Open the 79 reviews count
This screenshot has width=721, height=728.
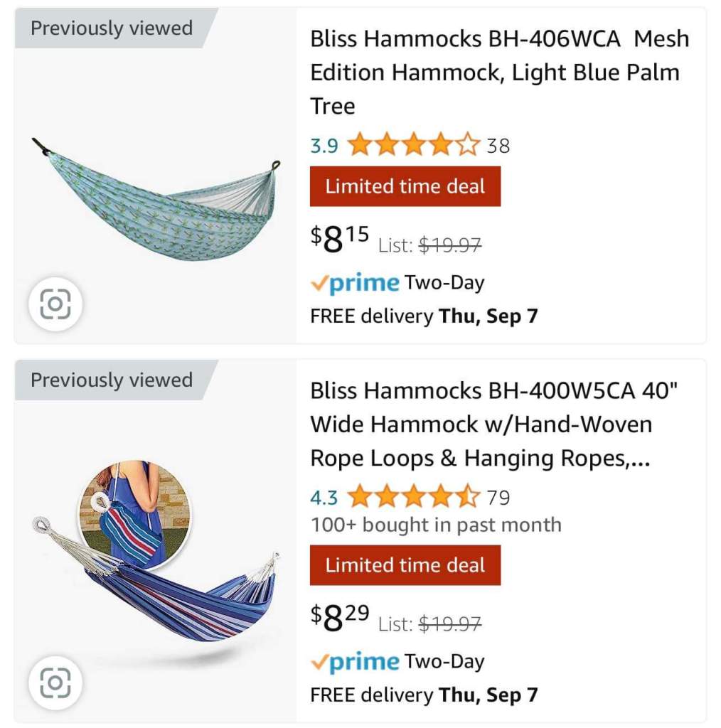(498, 497)
